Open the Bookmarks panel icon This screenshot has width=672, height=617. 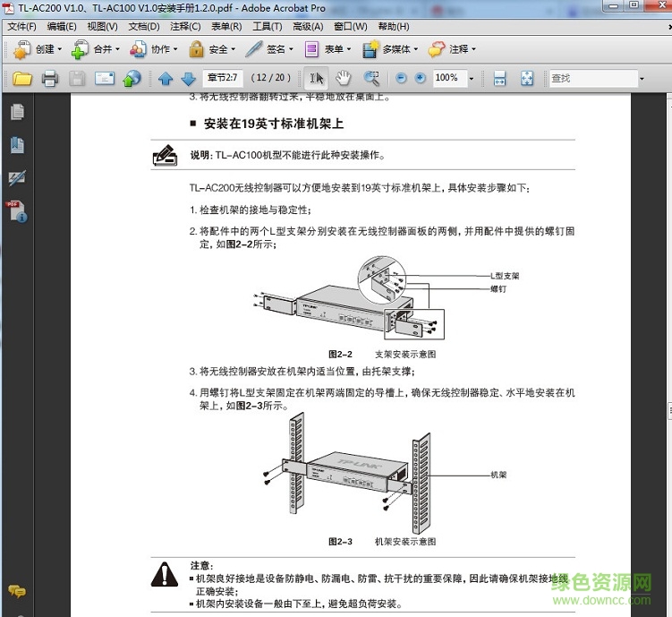(17, 145)
